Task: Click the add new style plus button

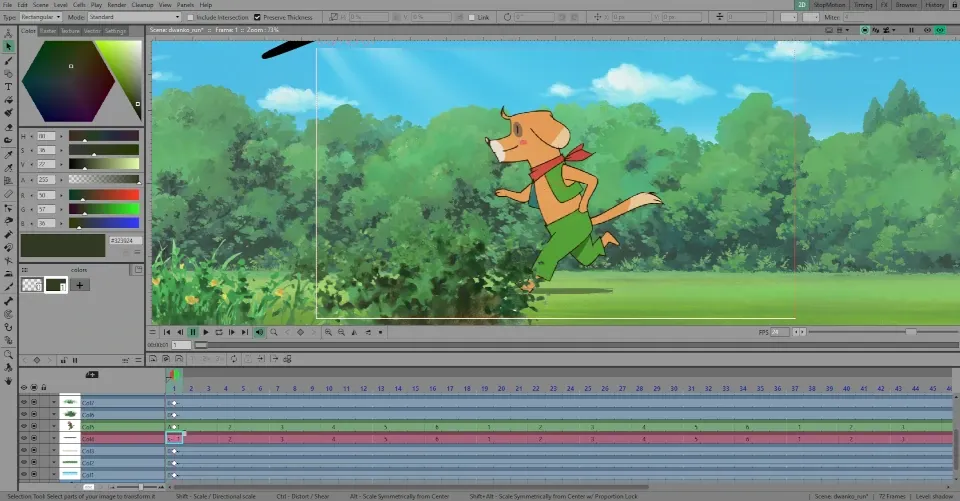Action: point(80,285)
